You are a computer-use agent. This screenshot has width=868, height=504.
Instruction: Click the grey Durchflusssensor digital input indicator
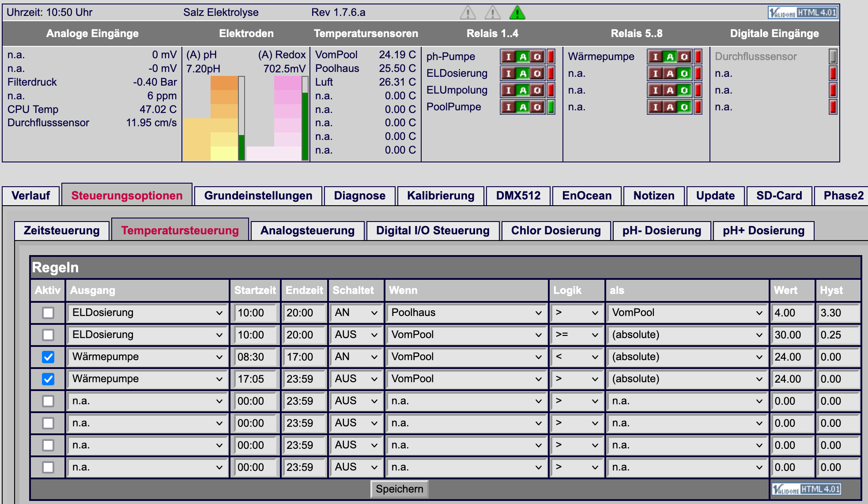click(833, 56)
